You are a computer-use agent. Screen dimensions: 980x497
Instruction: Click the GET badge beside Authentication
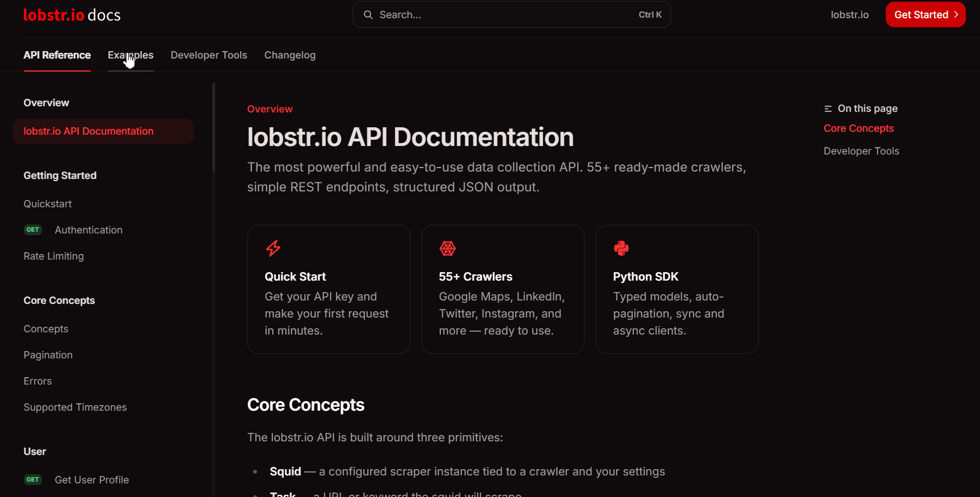click(x=33, y=230)
